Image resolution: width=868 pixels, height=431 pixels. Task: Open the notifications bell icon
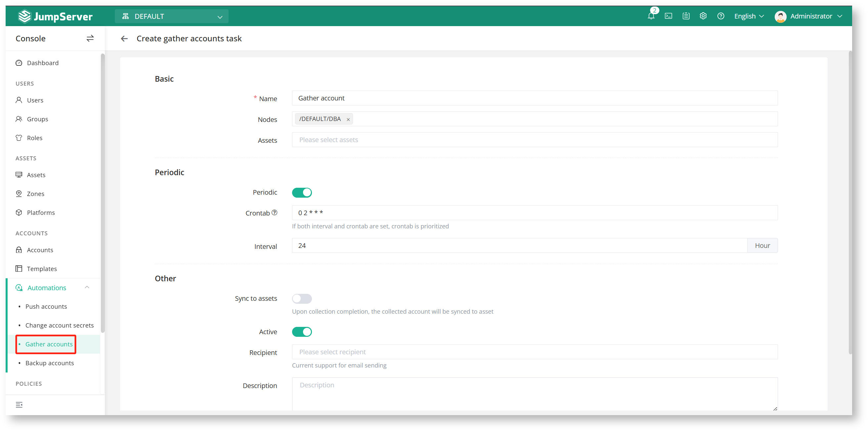click(x=651, y=16)
